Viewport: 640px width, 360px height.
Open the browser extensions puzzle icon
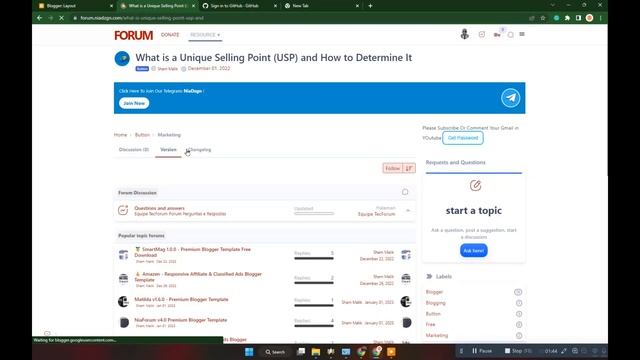tap(567, 18)
